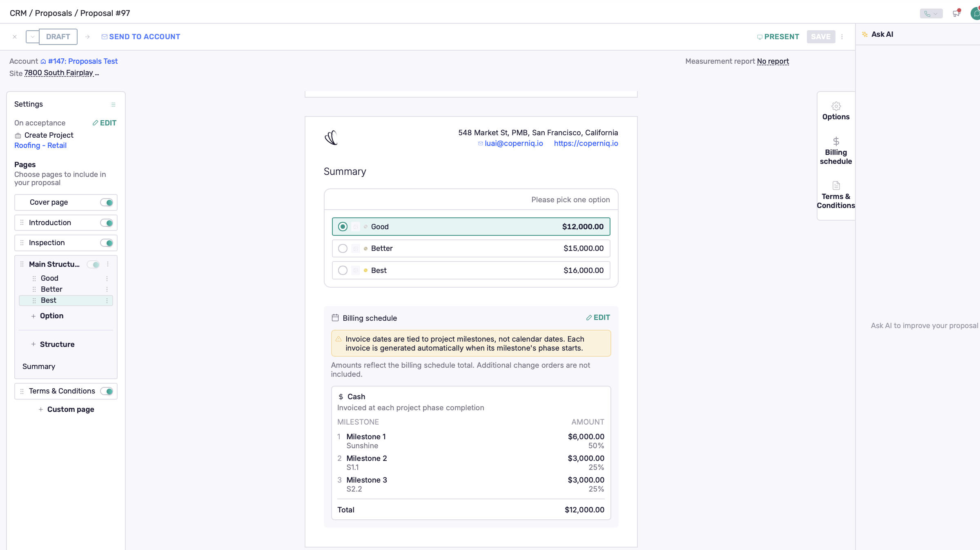
Task: Click Send to Account
Action: [x=141, y=37]
